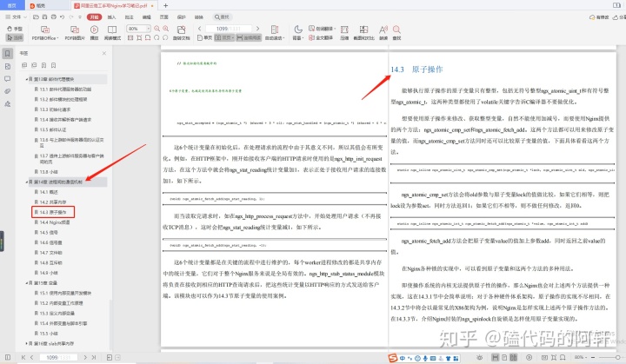Open the 80% zoom level combo box
This screenshot has width=626, height=364.
click(x=138, y=29)
